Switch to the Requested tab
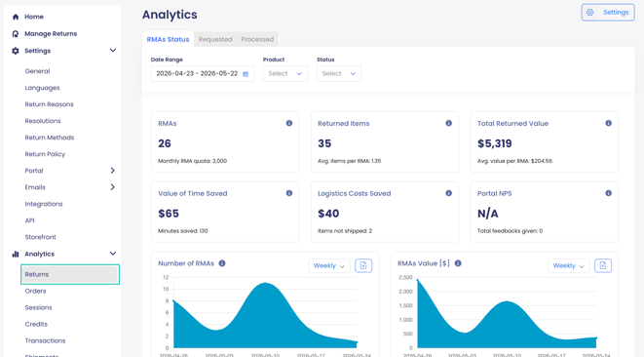Image resolution: width=644 pixels, height=357 pixels. [215, 39]
